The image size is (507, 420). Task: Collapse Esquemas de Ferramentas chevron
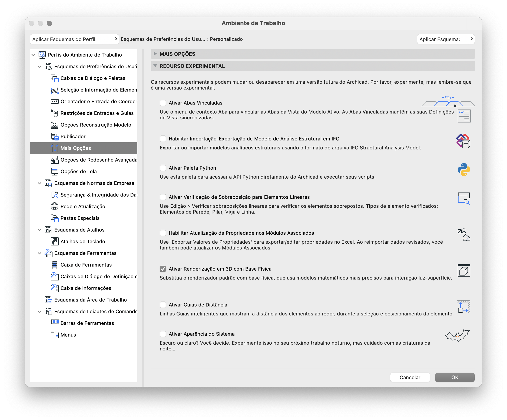(39, 253)
